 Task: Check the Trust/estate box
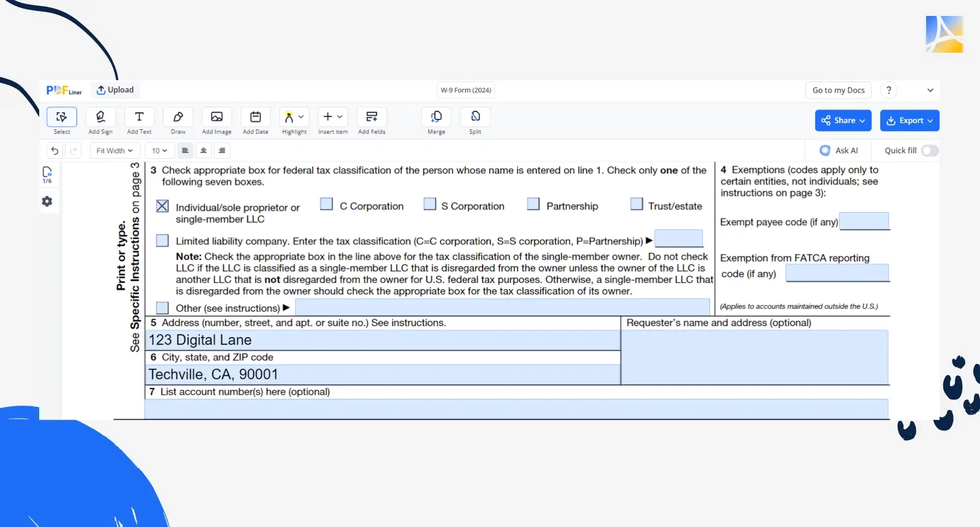[x=637, y=204]
